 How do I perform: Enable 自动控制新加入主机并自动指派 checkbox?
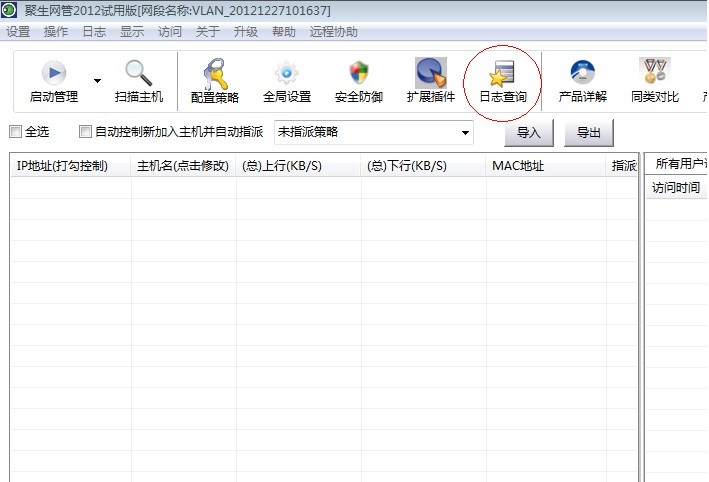coord(85,132)
